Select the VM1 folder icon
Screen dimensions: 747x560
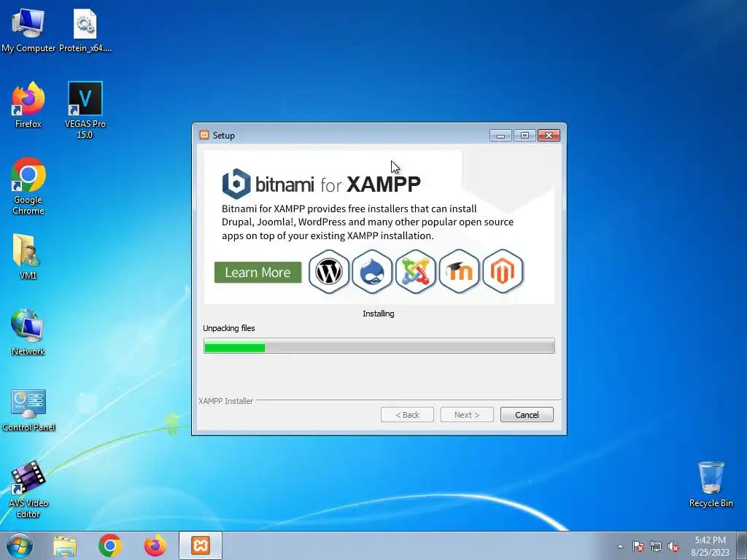pyautogui.click(x=28, y=256)
